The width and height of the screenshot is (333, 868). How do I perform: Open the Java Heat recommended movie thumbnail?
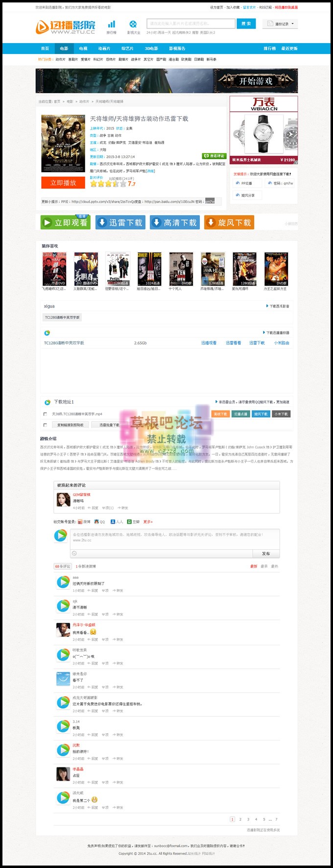[x=213, y=269]
